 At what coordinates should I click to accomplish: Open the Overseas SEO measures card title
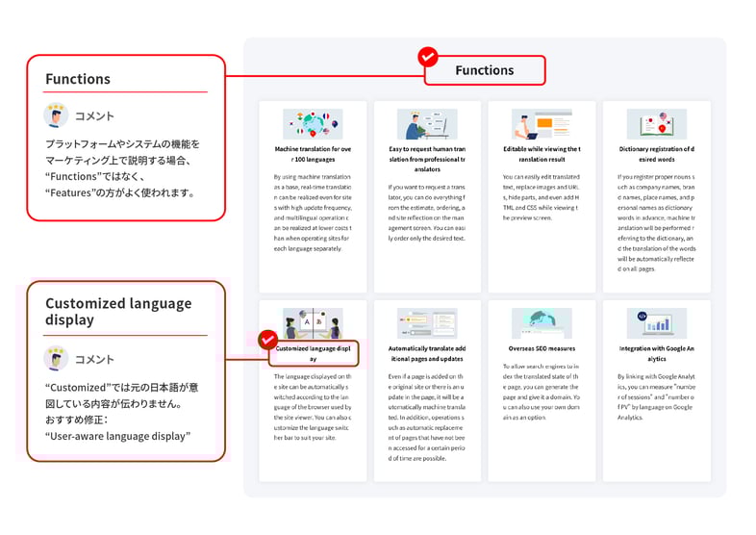click(542, 348)
